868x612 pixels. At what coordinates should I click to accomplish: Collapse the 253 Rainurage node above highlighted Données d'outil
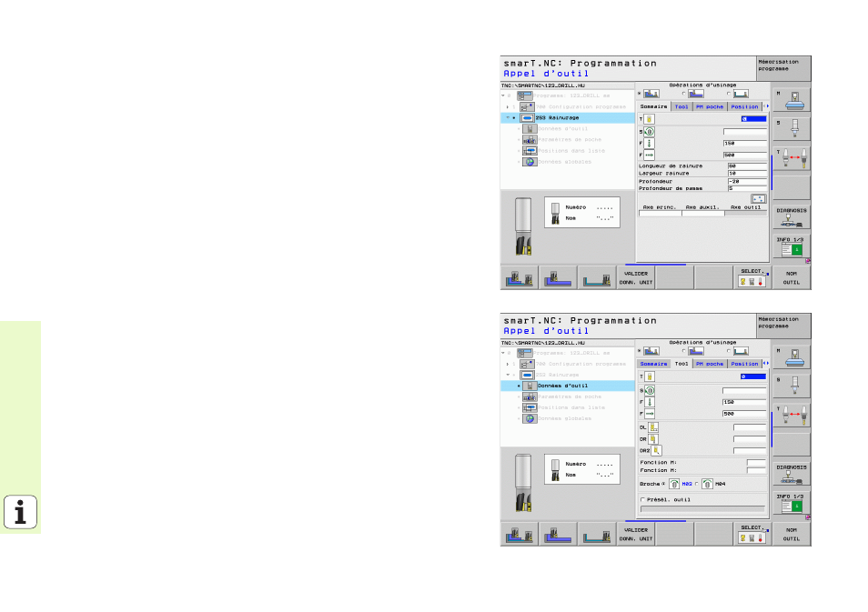click(x=508, y=375)
